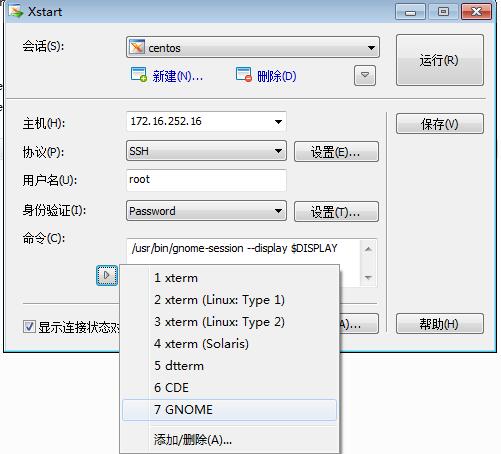The image size is (501, 454).
Task: Click the 保存(V) save button
Action: coord(440,124)
